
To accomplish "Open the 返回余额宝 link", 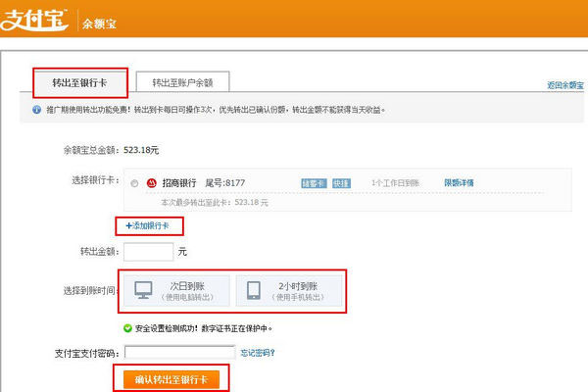I will (x=565, y=85).
